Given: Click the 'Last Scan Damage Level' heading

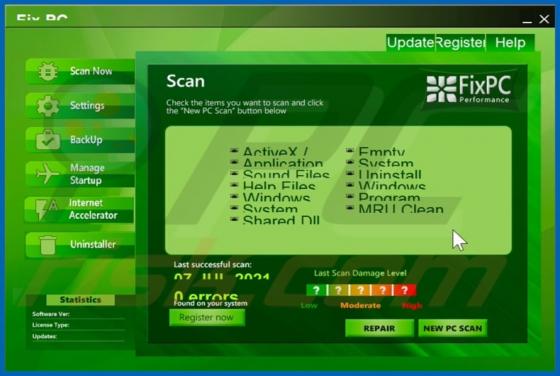Looking at the screenshot, I should tap(360, 273).
